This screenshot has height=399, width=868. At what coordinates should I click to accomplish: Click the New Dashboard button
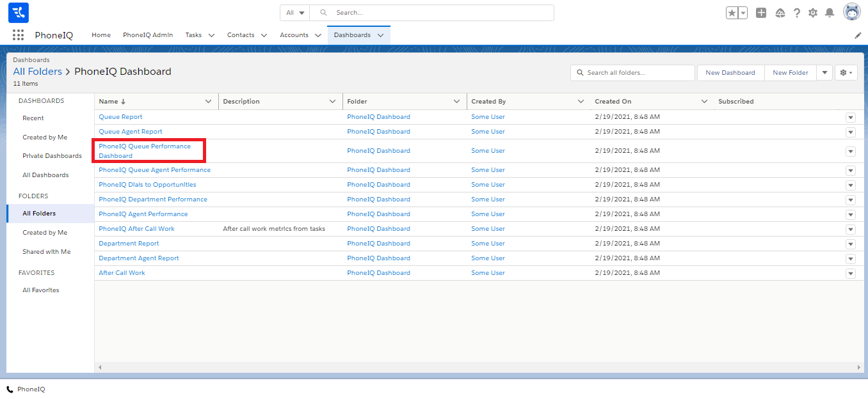[x=730, y=73]
